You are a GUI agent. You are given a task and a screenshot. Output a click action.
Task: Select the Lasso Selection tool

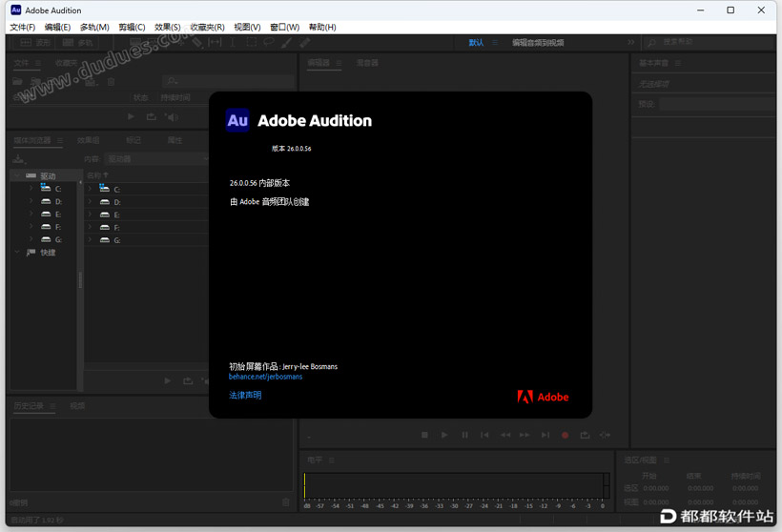coord(269,42)
